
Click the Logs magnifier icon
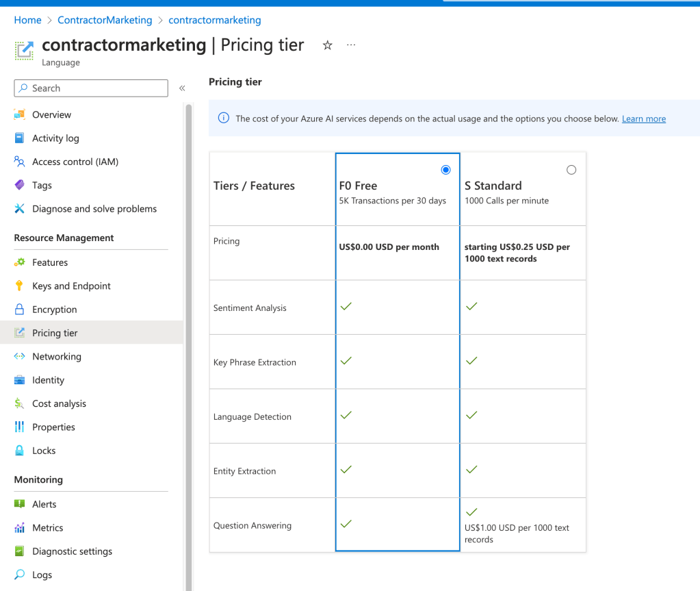[19, 575]
